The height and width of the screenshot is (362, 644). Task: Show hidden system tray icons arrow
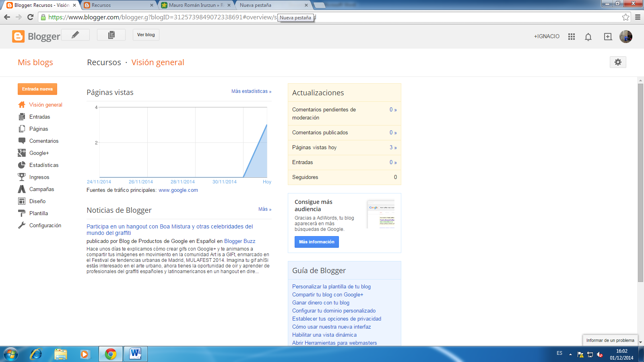pos(570,354)
